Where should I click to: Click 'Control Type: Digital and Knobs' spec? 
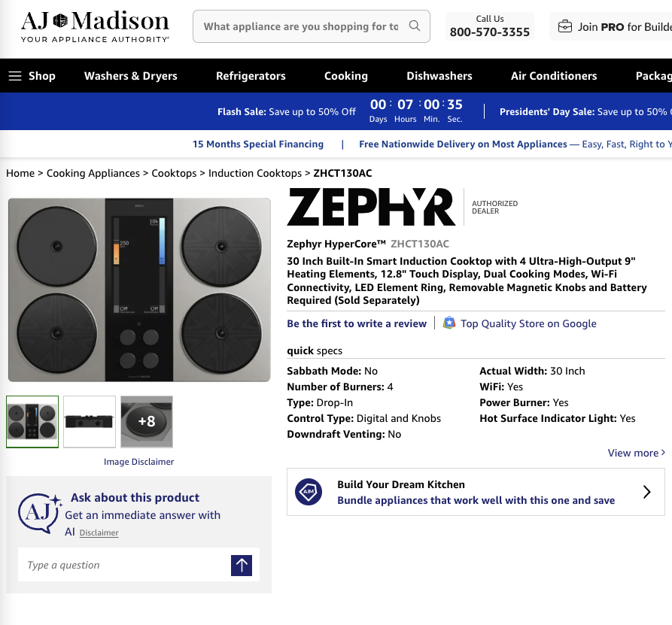364,418
